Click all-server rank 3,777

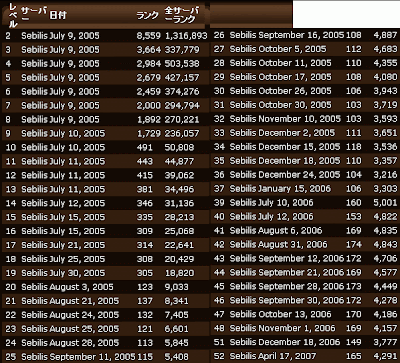[x=385, y=342]
